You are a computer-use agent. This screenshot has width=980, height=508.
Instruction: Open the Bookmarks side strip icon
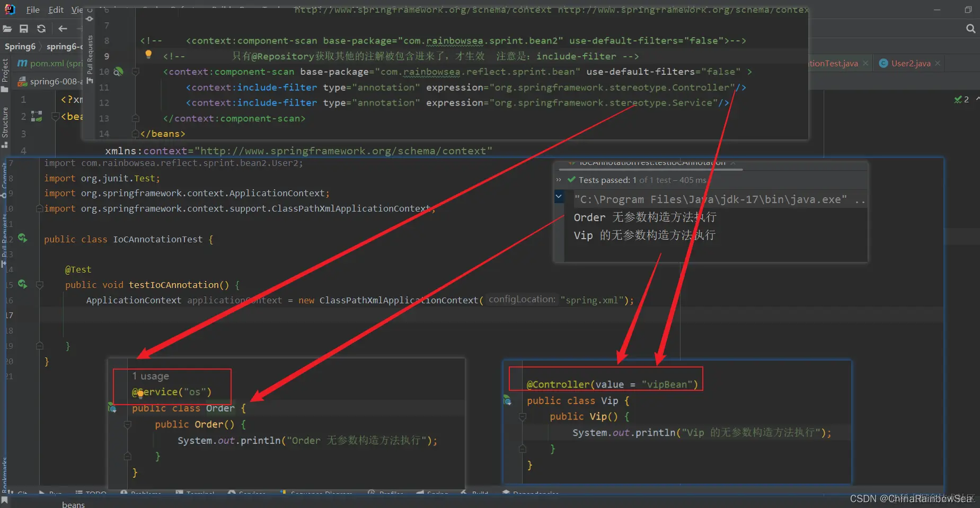[5, 500]
